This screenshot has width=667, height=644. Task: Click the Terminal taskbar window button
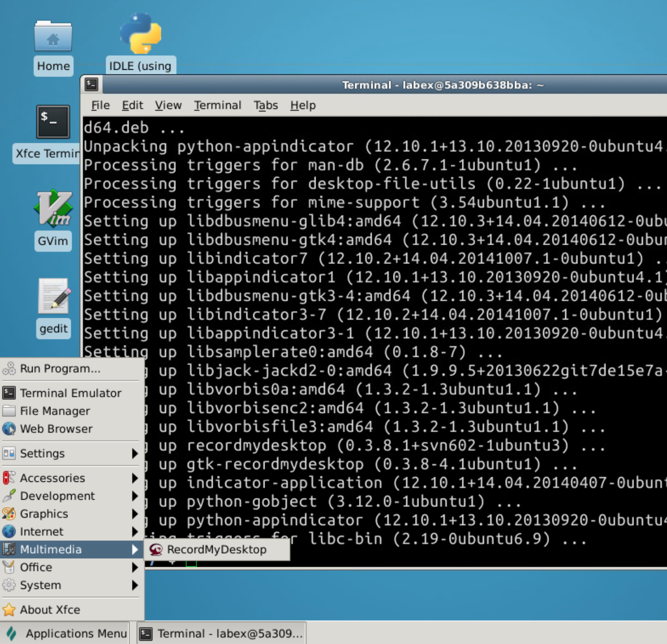coord(222,634)
